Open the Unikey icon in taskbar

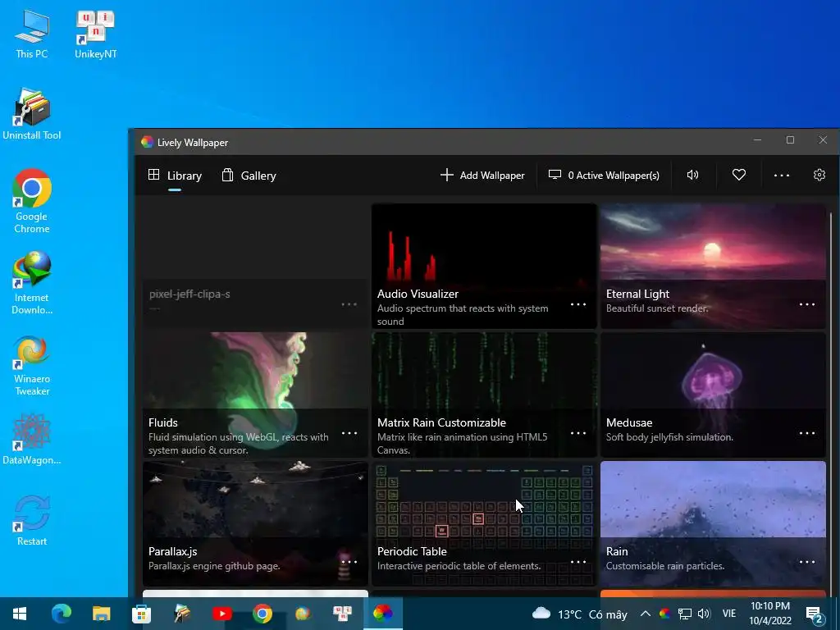coord(342,614)
